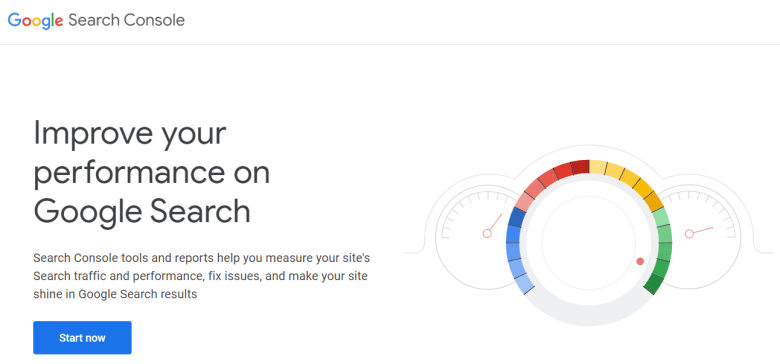Click the left small speedometer needle

493,225
